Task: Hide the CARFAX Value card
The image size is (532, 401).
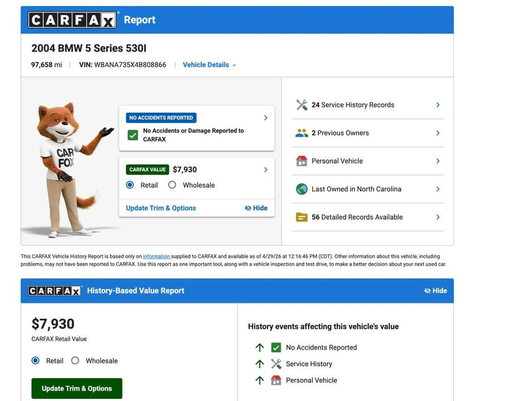Action: point(256,208)
